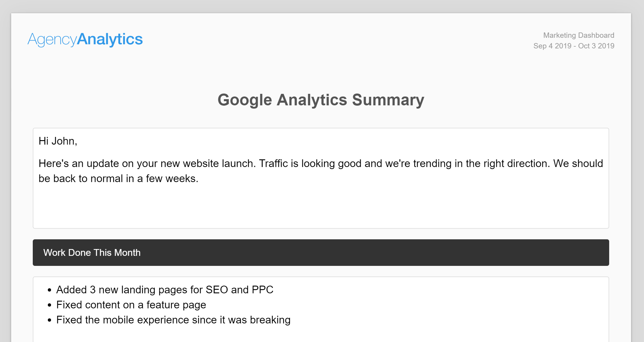Image resolution: width=644 pixels, height=342 pixels.
Task: Click the bullet dot beside feature page item
Action: 49,305
